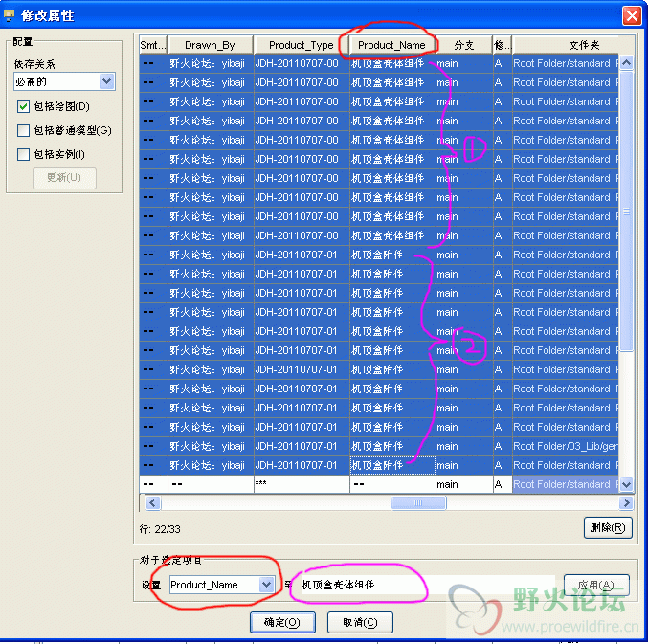
Task: Click the 行: 22/33 row counter text
Action: (160, 529)
